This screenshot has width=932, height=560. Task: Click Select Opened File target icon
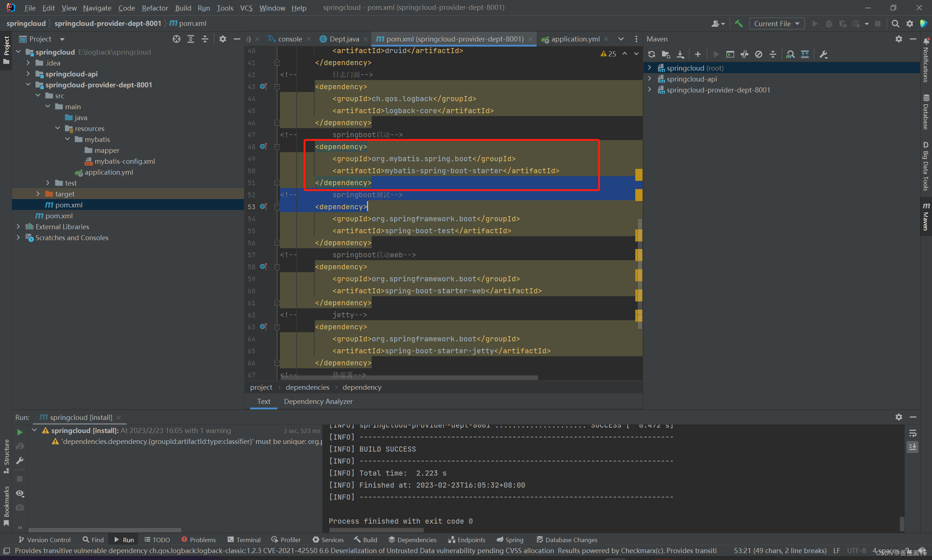[176, 39]
